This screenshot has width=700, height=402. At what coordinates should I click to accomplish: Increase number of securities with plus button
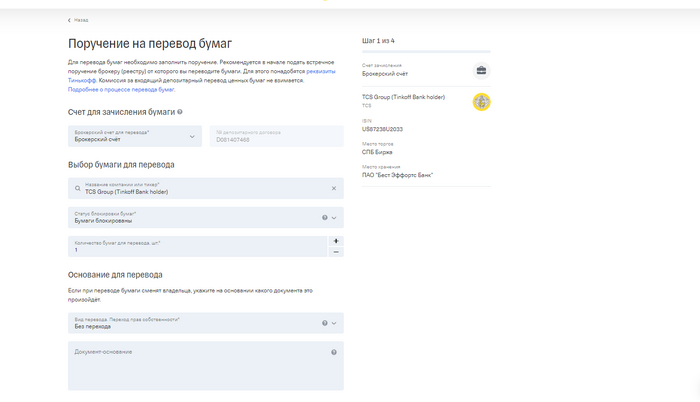tap(335, 241)
